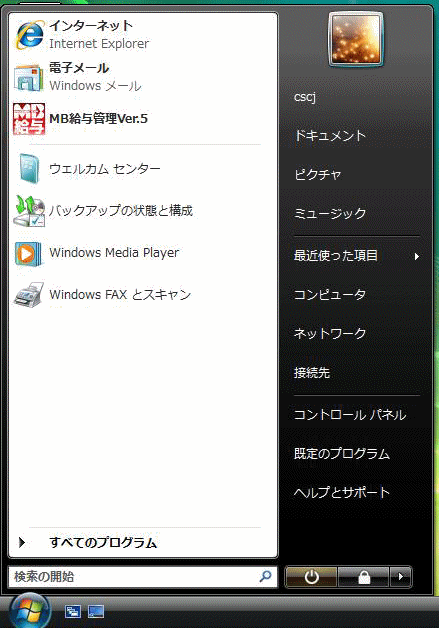
Task: Open 既定のプログラム
Action: click(342, 453)
